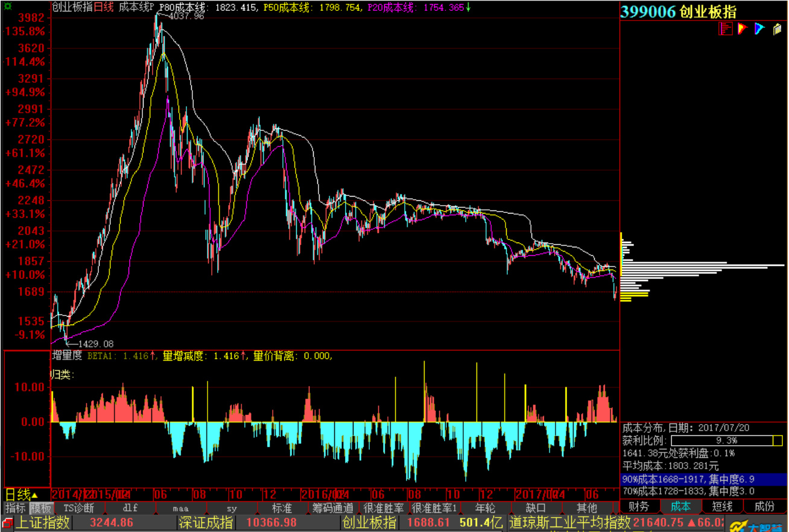
Task: Click the red-boxed cost distribution bars icon
Action: 726,28
